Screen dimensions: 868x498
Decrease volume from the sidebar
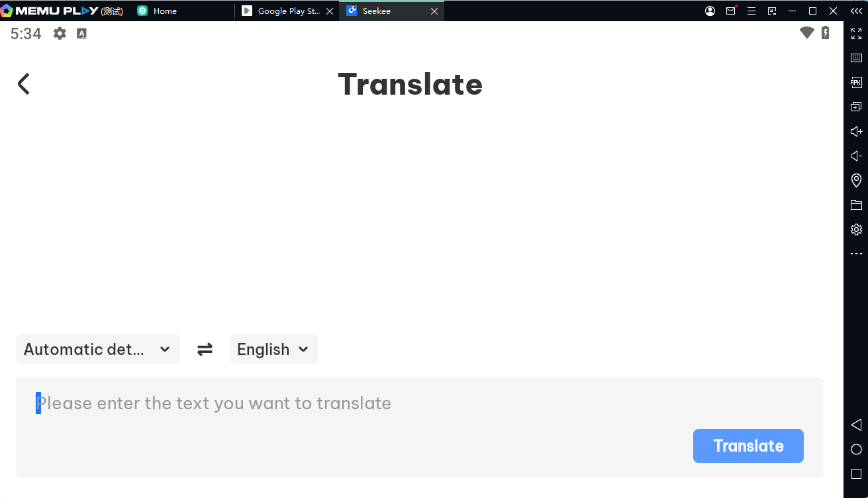(856, 156)
